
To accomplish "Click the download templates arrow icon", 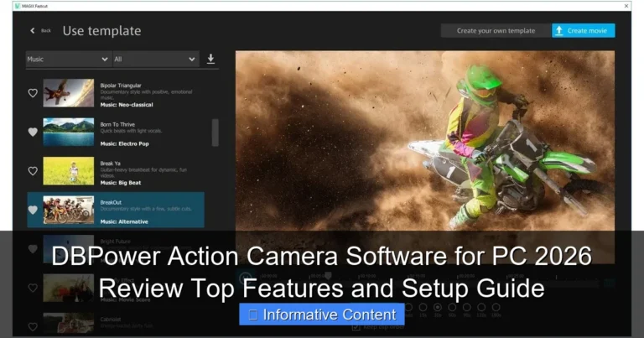I will tap(210, 59).
